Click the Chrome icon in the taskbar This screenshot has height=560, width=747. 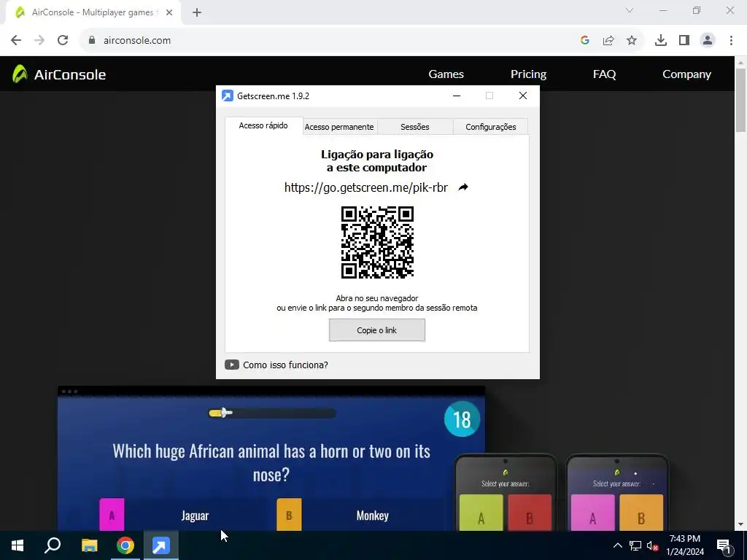[x=125, y=545]
